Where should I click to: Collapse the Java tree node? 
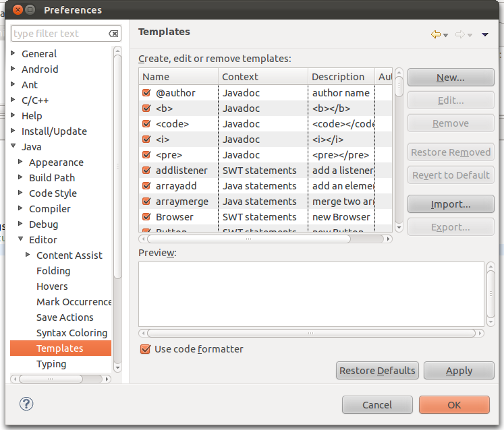click(13, 146)
